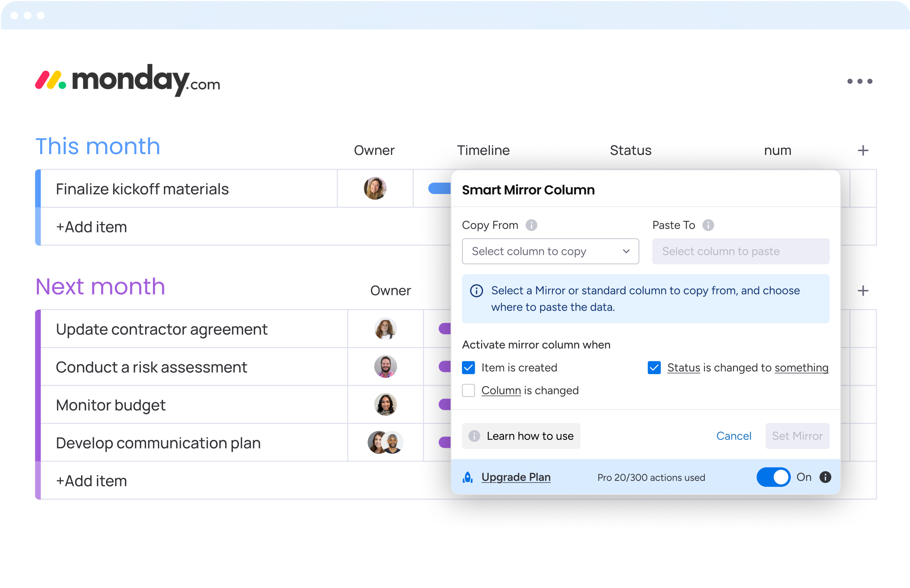Click the underlined Status trigger link
This screenshot has height=588, width=910.
pos(684,368)
